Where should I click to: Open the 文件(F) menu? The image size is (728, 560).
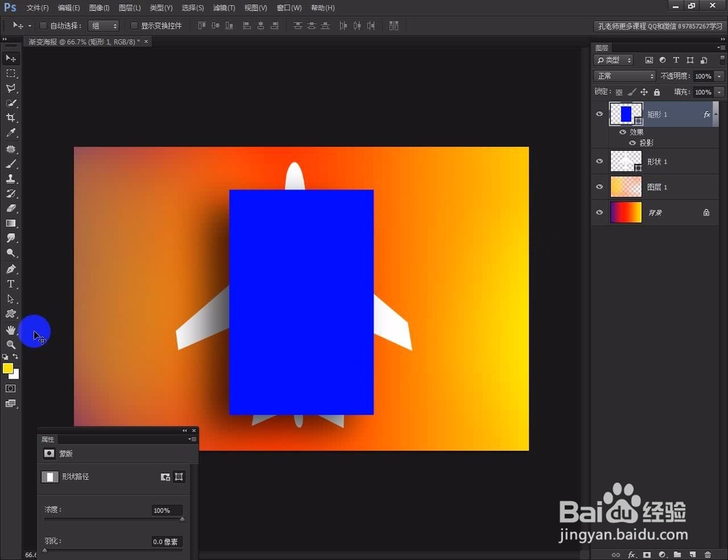click(38, 8)
